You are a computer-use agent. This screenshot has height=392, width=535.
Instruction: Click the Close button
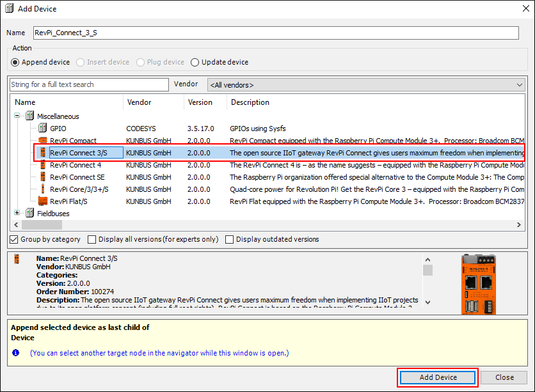pos(504,377)
